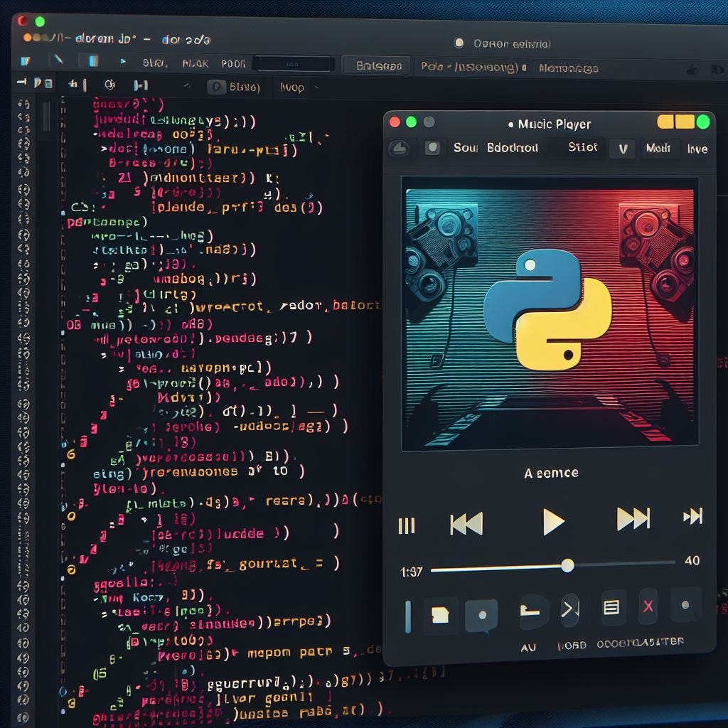
Task: Expand the Ivop dropdown in the editor toolbar
Action: point(298,87)
